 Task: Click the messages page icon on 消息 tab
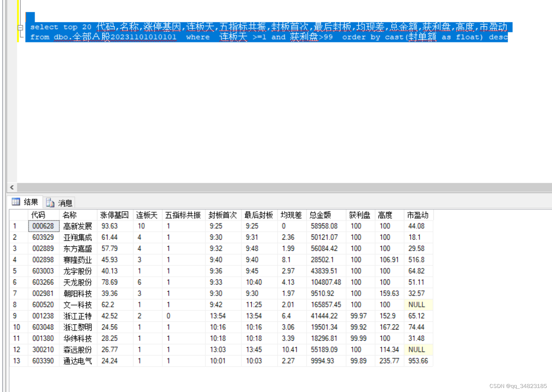click(50, 202)
